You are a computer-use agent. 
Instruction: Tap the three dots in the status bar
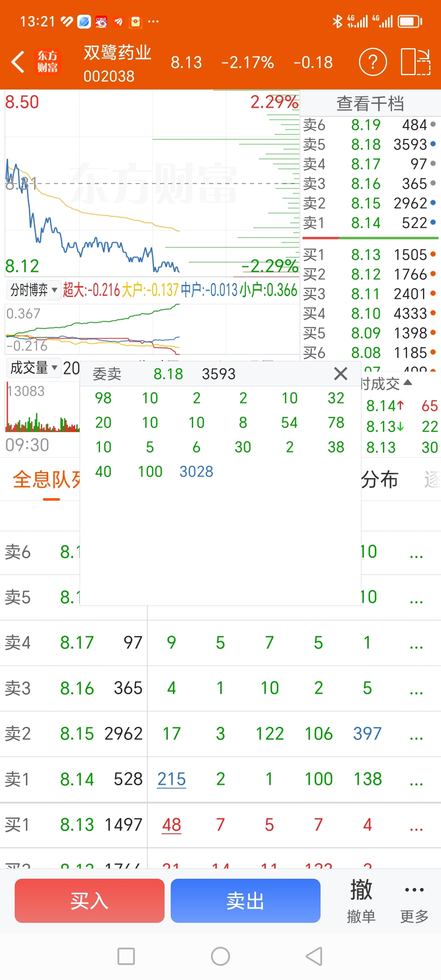coord(153,21)
